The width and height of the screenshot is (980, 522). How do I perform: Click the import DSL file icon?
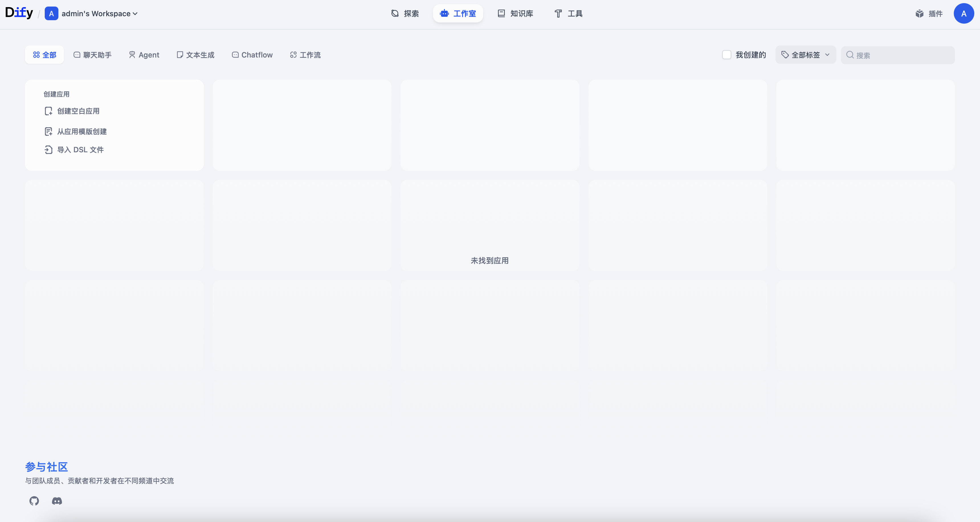tap(48, 150)
